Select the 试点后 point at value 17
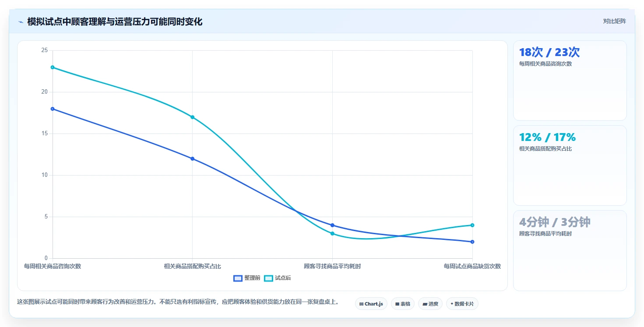Image resolution: width=644 pixels, height=327 pixels. point(192,117)
